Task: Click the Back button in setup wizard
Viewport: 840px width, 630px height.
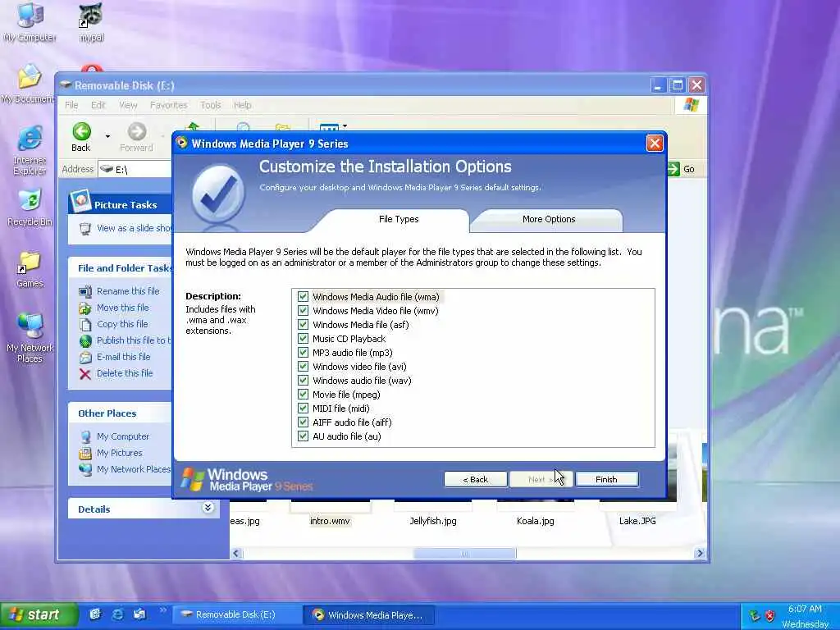Action: click(475, 479)
